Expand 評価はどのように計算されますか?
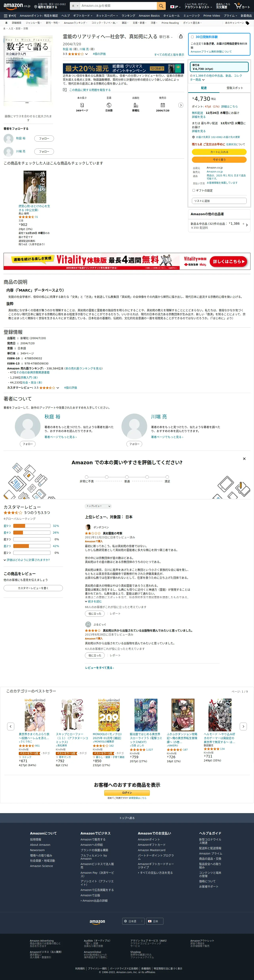 click(27, 560)
